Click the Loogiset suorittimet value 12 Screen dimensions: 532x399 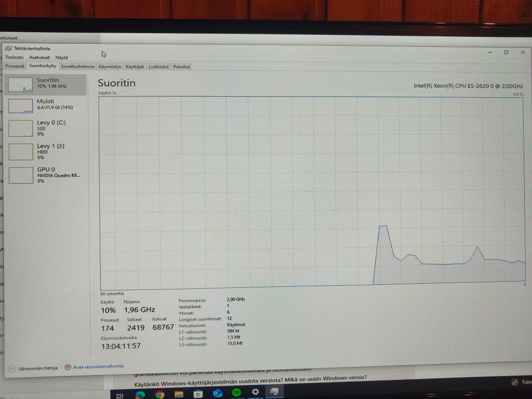(229, 318)
